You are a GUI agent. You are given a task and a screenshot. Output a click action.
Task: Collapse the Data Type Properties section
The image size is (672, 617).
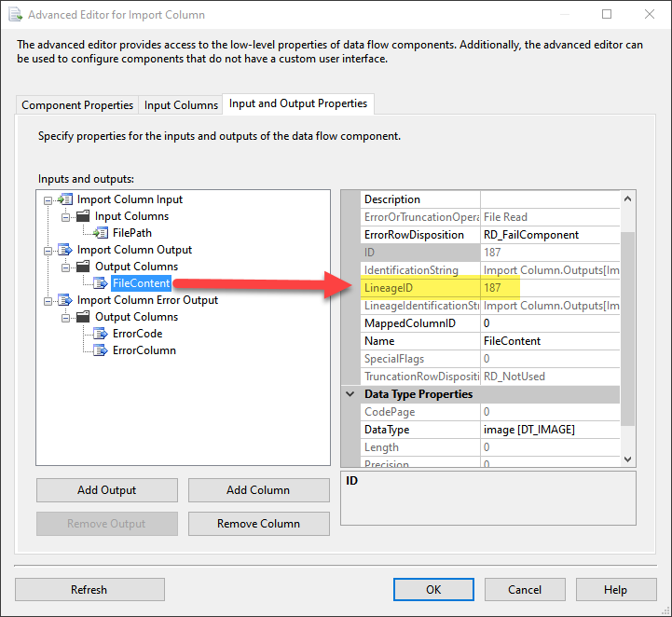(x=350, y=394)
